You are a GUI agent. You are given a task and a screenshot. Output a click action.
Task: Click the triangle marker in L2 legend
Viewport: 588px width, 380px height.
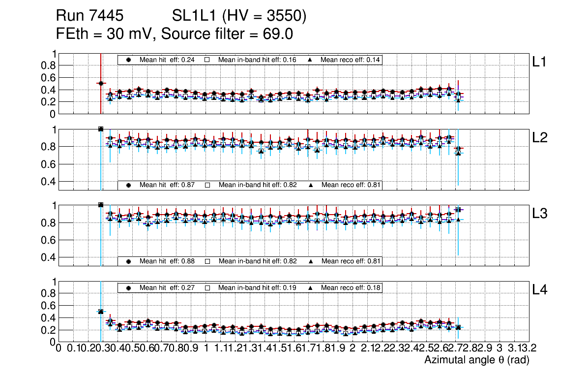[311, 185]
